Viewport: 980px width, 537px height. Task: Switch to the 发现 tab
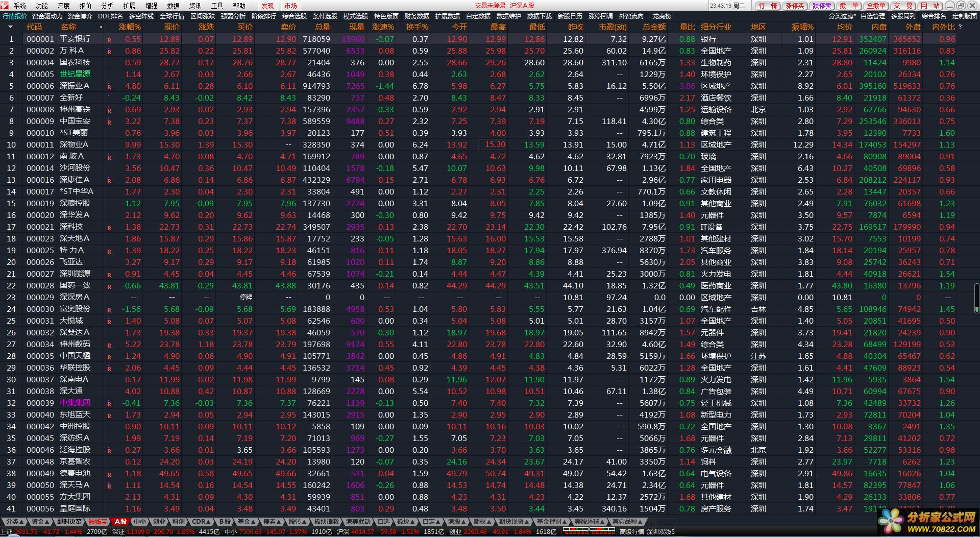267,6
